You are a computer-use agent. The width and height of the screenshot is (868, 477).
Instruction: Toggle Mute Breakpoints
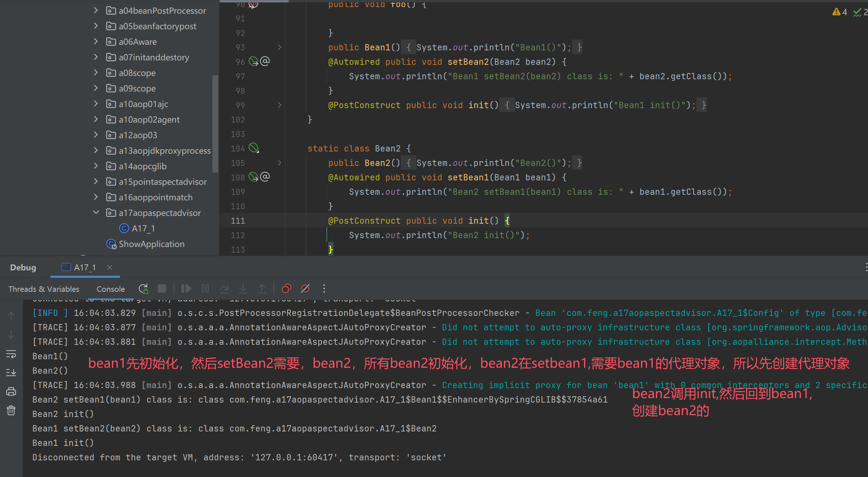pyautogui.click(x=305, y=288)
